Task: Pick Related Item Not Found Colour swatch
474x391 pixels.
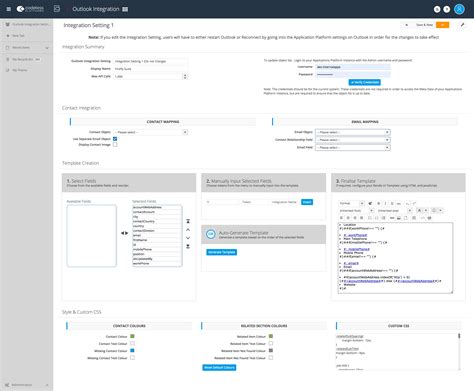Action: coord(271,350)
